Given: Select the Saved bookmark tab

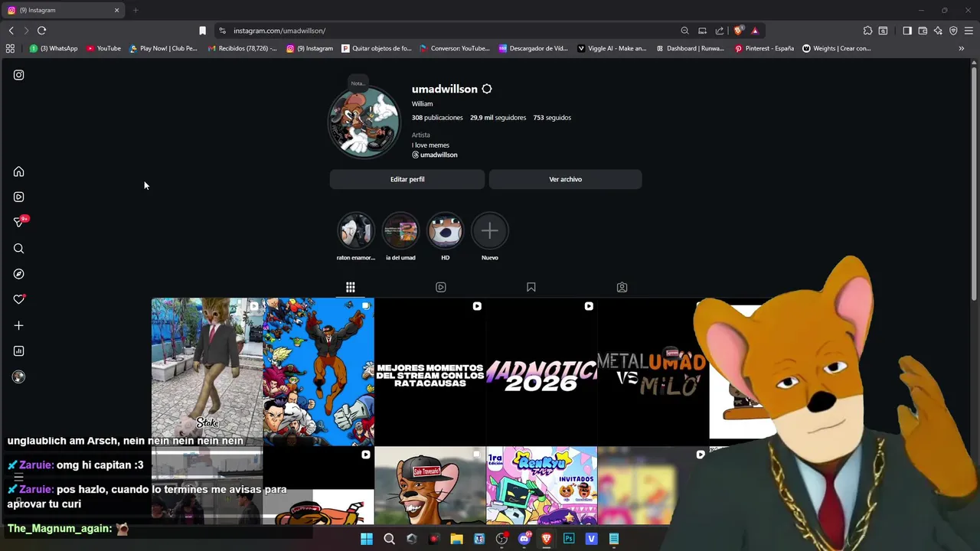Looking at the screenshot, I should point(531,287).
